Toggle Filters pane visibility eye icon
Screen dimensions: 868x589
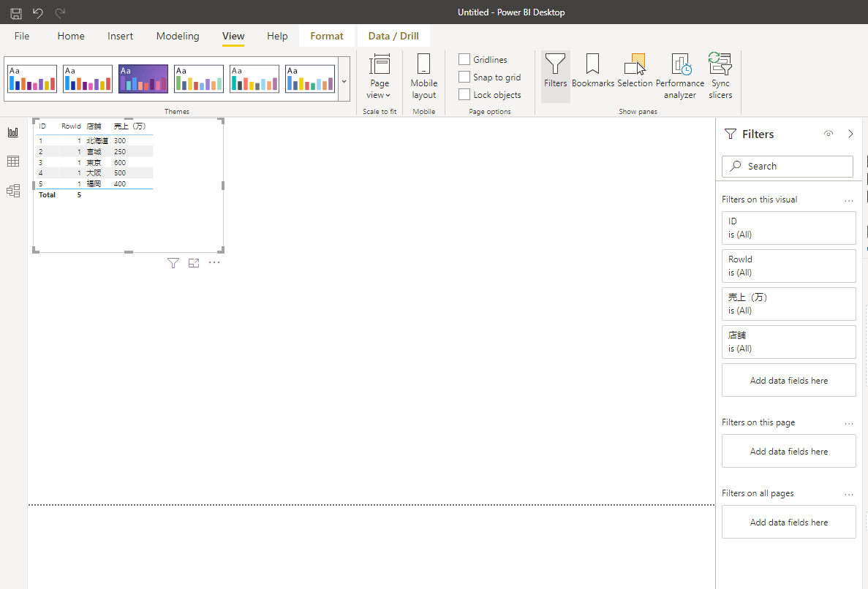pos(828,134)
